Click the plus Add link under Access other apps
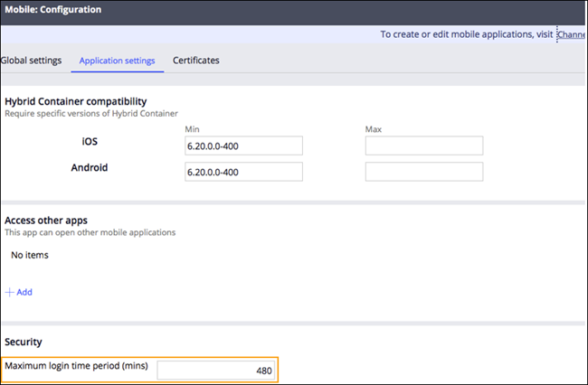The width and height of the screenshot is (588, 385). 19,293
